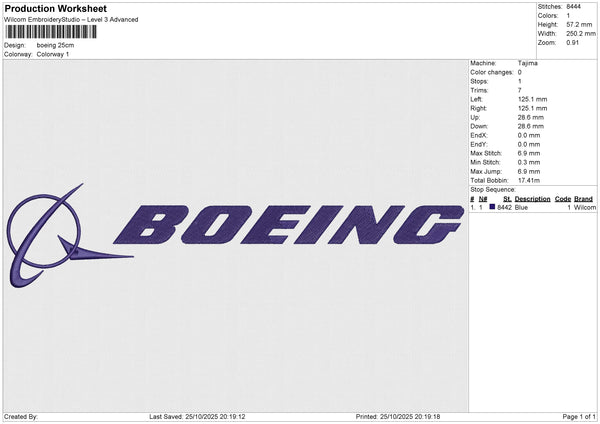Click the 'Last Saved' timestamp
The width and height of the screenshot is (600, 424).
(x=197, y=417)
